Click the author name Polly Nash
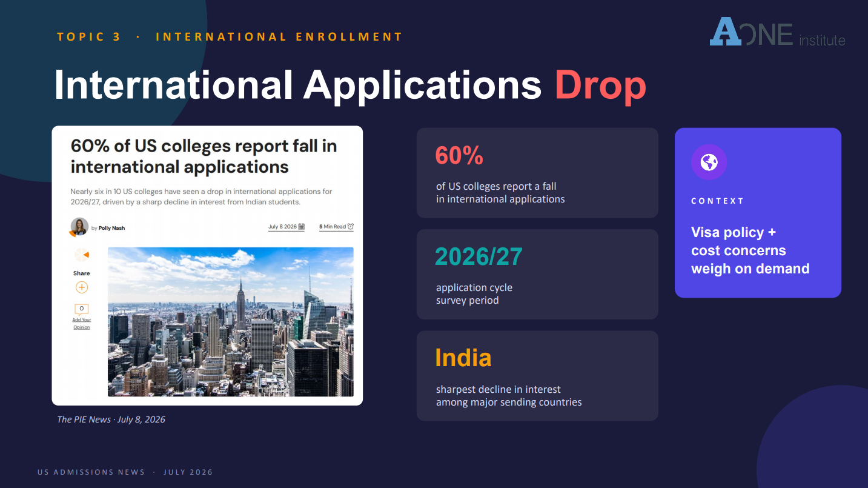The height and width of the screenshot is (488, 868). pyautogui.click(x=111, y=229)
